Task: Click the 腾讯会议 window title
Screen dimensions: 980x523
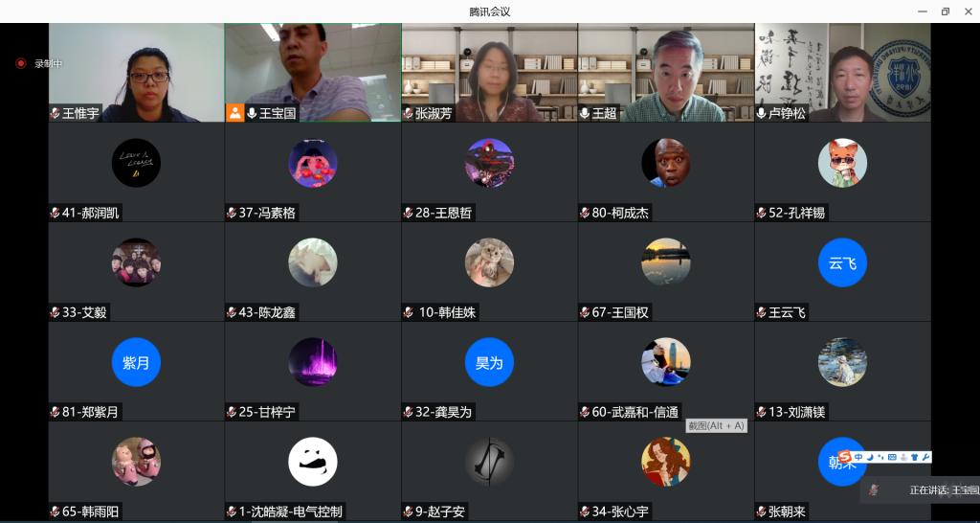Action: (x=490, y=11)
